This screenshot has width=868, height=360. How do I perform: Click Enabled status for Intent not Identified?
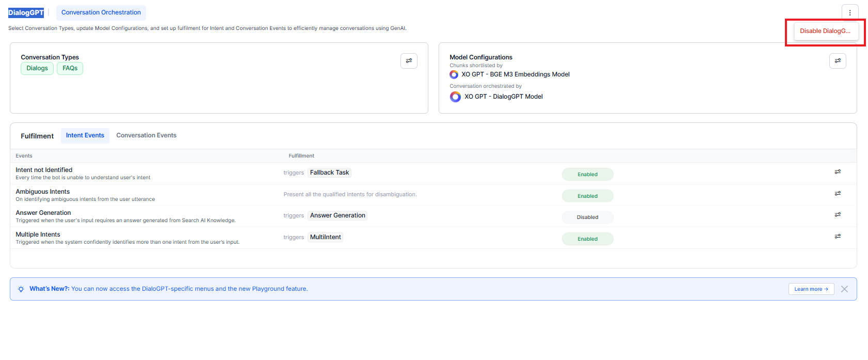coord(587,174)
